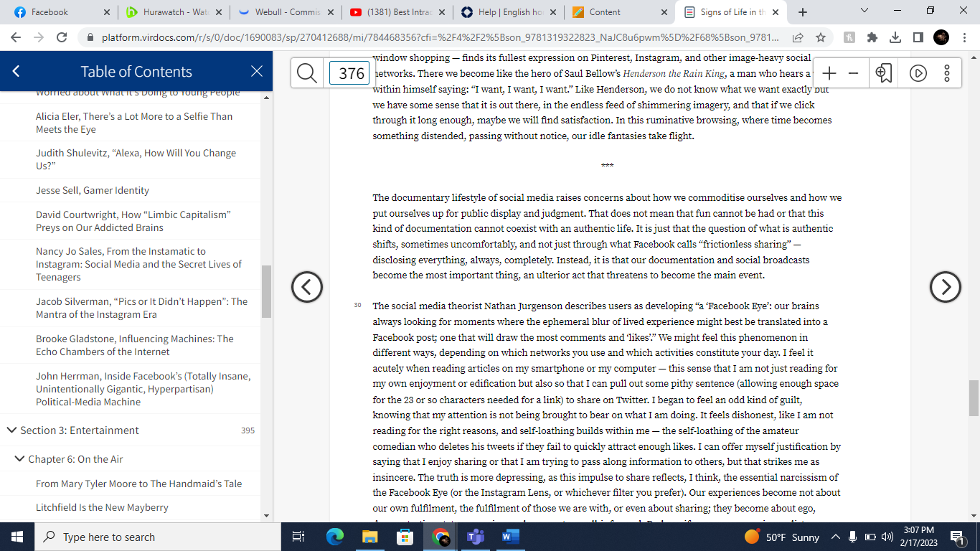The height and width of the screenshot is (551, 980).
Task: Open the search magnifier in reader toolbar
Action: (x=307, y=73)
